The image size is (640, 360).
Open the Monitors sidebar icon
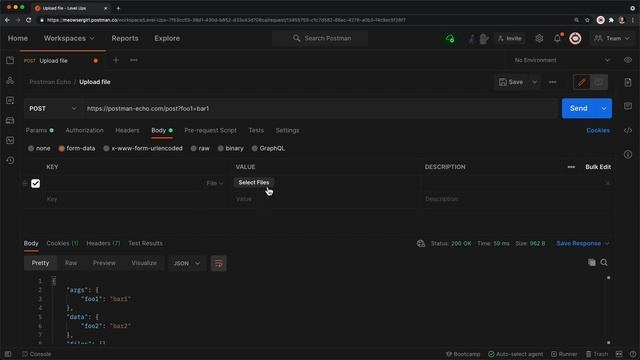[x=10, y=140]
